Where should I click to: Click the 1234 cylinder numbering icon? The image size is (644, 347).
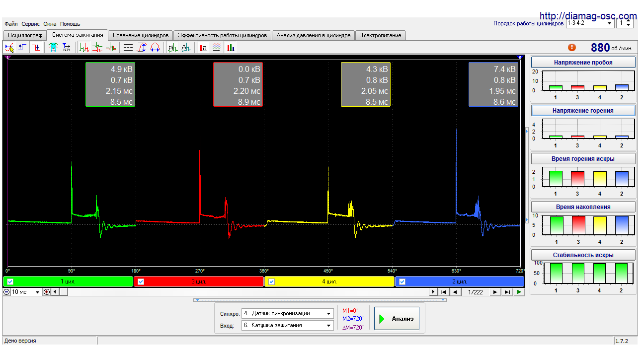(x=67, y=48)
